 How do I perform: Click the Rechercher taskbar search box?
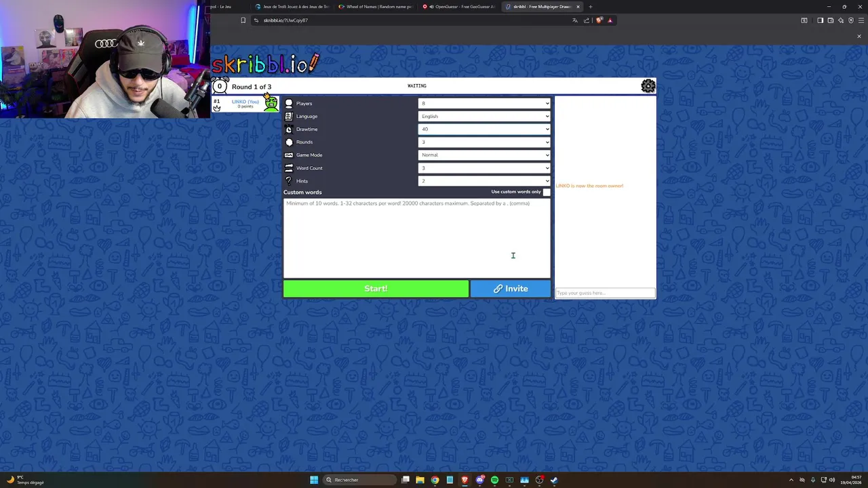tap(358, 480)
